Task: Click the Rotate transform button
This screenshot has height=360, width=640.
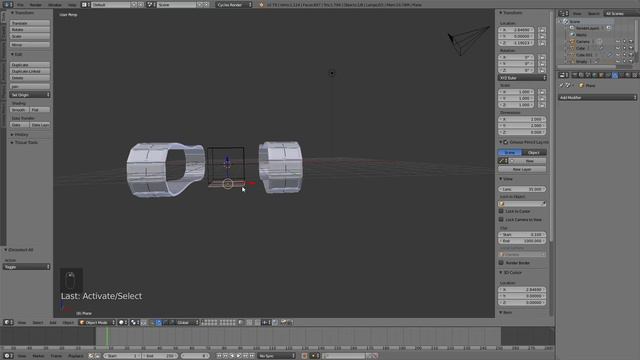Action: 30,30
